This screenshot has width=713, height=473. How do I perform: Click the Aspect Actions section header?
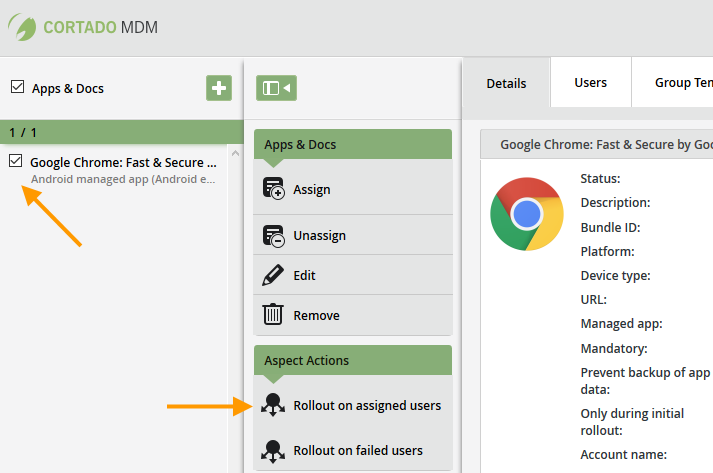[x=353, y=360]
